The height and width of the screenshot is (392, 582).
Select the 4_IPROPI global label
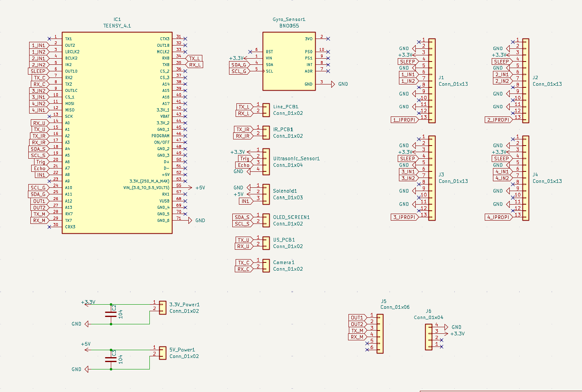(499, 217)
